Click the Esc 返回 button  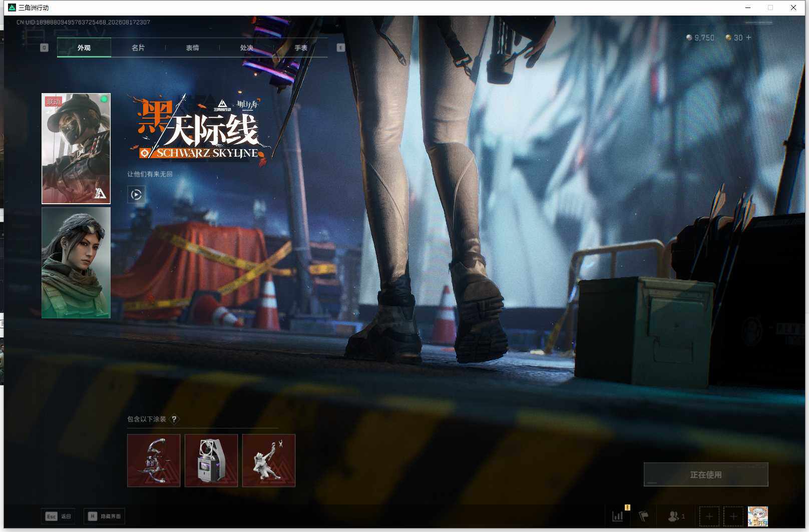point(58,516)
